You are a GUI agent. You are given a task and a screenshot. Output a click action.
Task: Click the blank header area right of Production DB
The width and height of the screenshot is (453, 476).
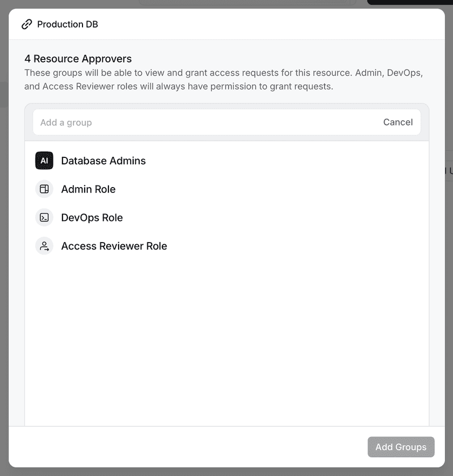pos(270,24)
